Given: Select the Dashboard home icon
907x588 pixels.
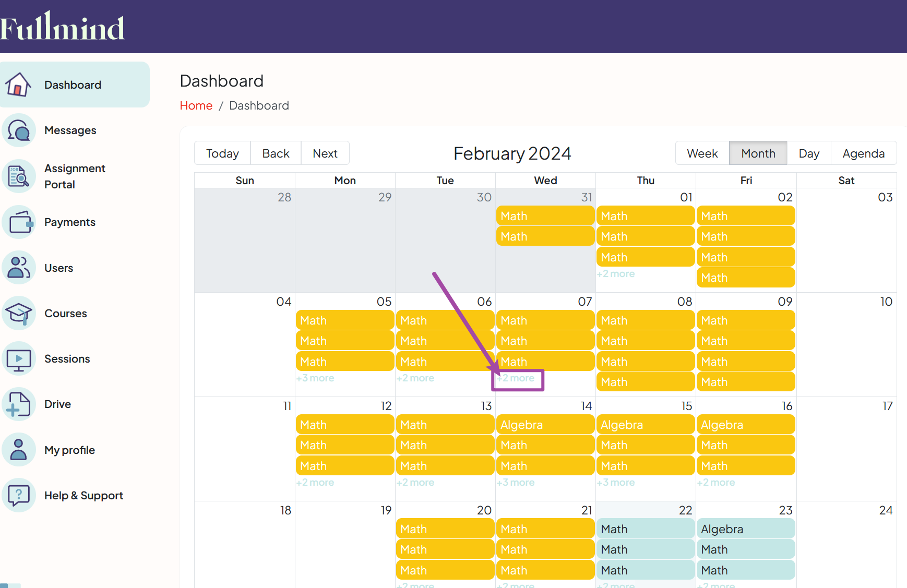Looking at the screenshot, I should point(19,84).
